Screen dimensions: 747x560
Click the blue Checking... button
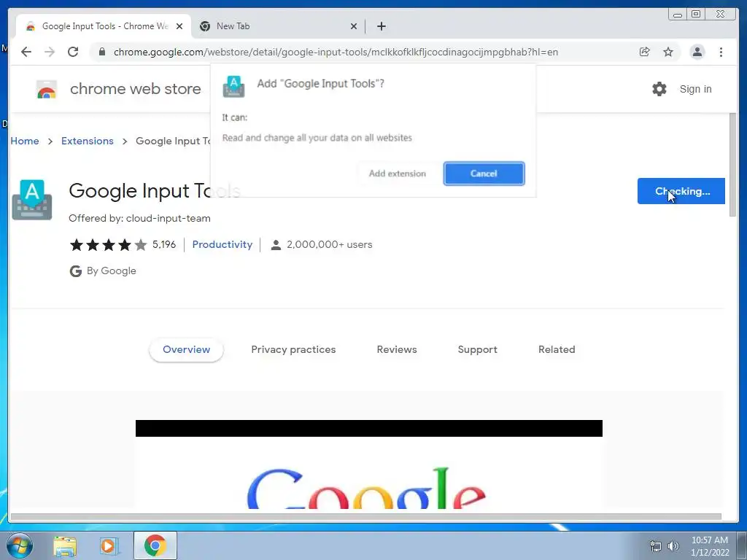point(681,191)
